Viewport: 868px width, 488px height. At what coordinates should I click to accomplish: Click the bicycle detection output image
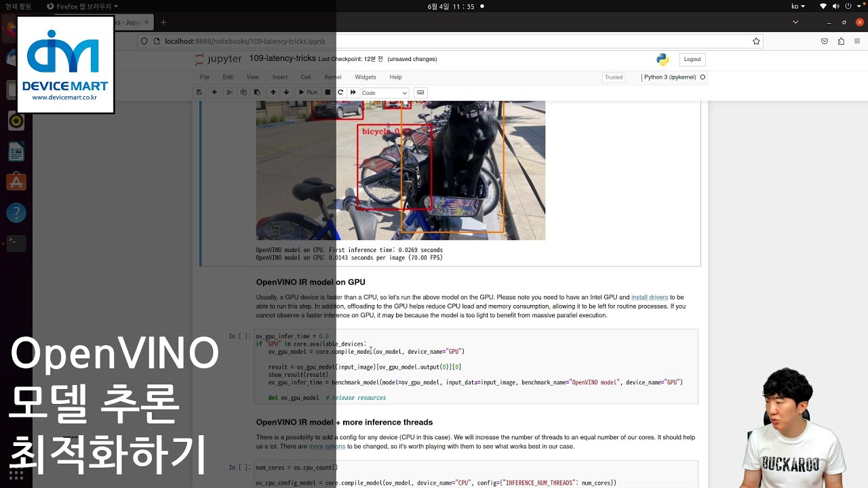(x=400, y=170)
